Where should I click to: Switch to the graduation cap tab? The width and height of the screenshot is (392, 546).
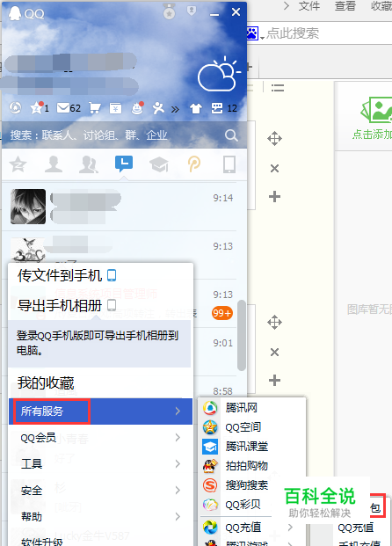(159, 164)
